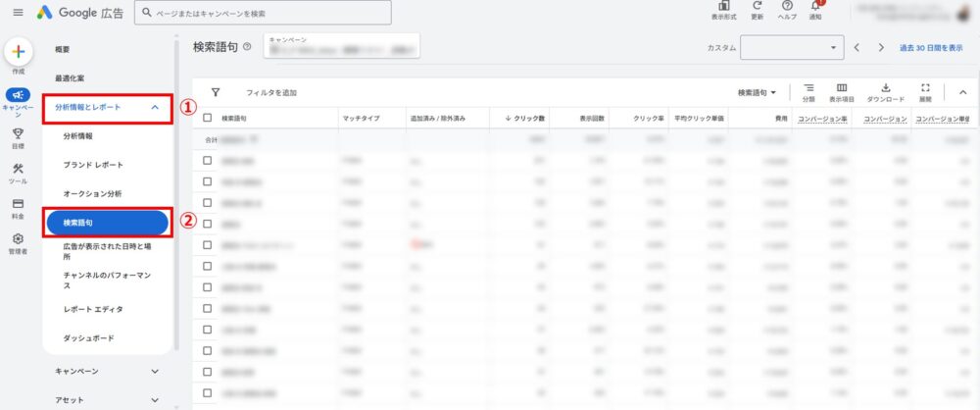Open チャンネルのパフォーマンス menu item
The height and width of the screenshot is (410, 980).
coord(107,280)
